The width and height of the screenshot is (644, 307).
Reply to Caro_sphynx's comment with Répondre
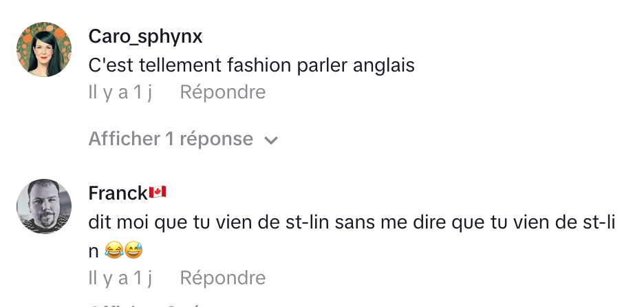pos(222,92)
